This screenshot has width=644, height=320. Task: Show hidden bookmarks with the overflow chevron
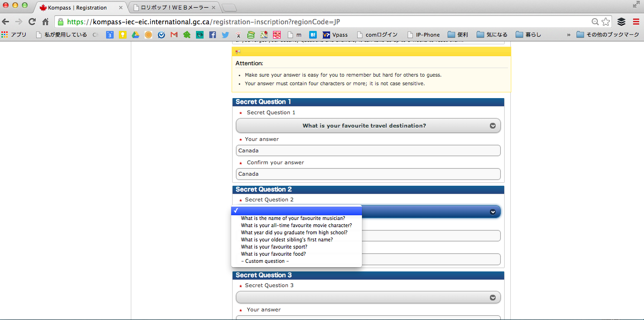click(x=568, y=35)
